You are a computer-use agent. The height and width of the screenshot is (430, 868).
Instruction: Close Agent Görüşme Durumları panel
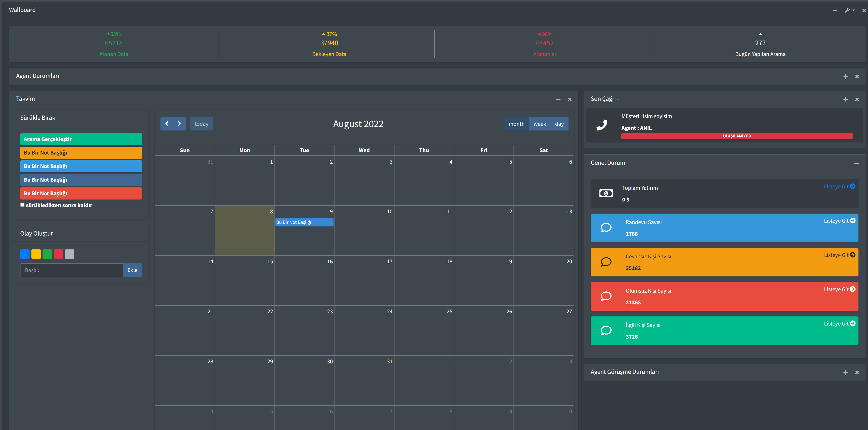click(857, 372)
